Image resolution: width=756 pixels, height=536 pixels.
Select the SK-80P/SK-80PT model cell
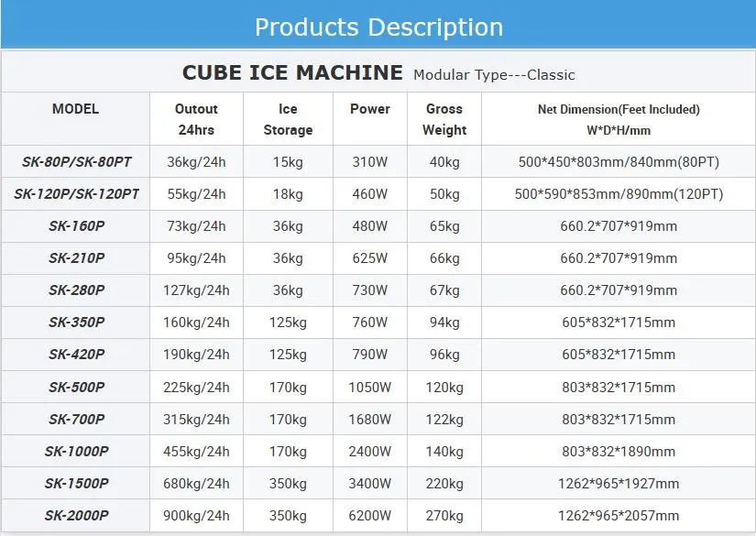(77, 162)
